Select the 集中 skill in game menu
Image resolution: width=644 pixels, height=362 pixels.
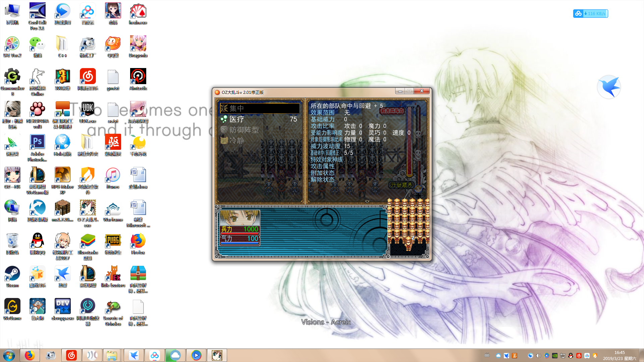click(x=260, y=108)
